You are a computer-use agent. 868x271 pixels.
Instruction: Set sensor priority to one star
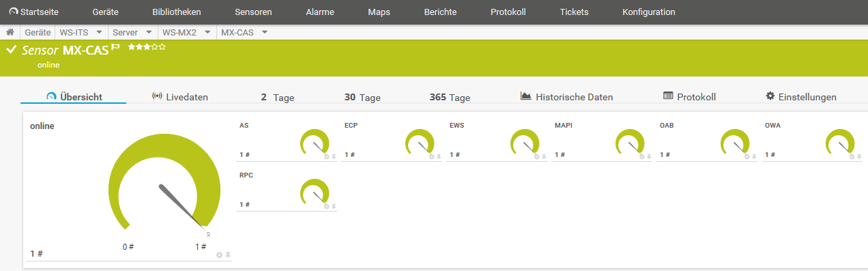pos(131,47)
